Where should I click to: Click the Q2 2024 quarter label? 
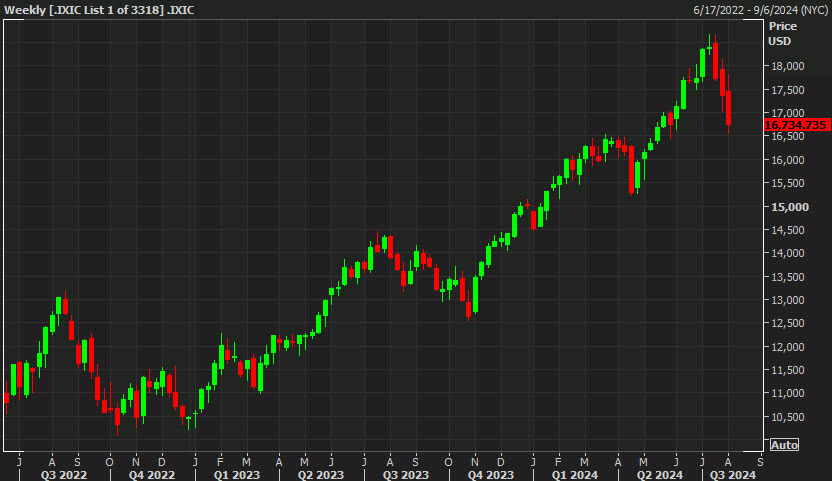(x=660, y=475)
